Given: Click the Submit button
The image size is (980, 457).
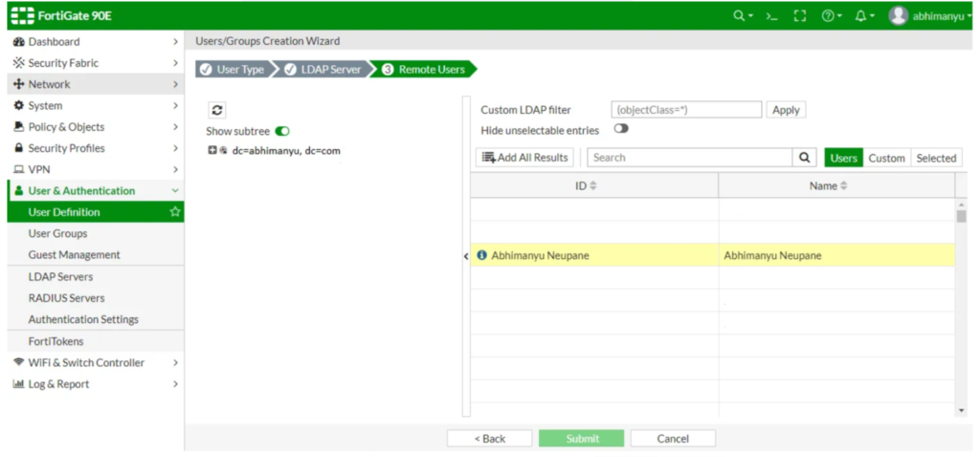Looking at the screenshot, I should [x=581, y=438].
